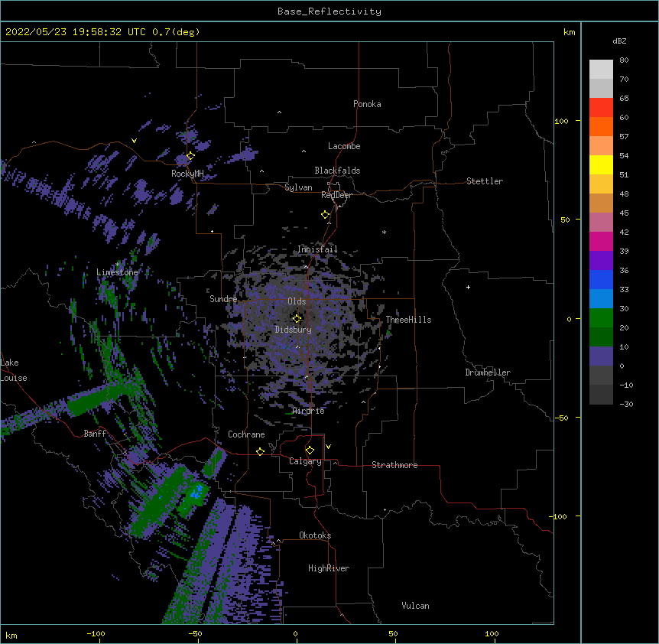Click the yellow marker east of Cochrane
Viewport: 659px width, 644px height.
260,451
